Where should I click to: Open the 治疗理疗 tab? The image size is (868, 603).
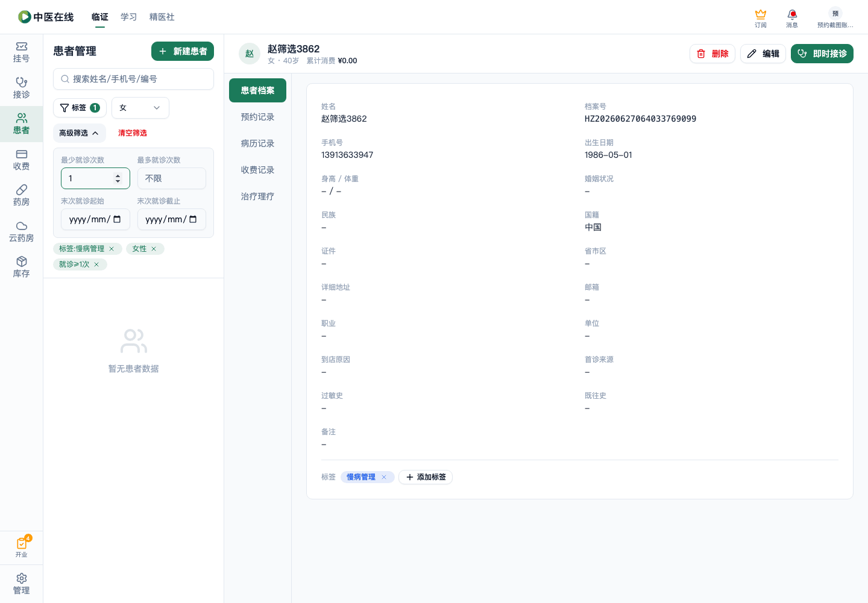pyautogui.click(x=257, y=196)
